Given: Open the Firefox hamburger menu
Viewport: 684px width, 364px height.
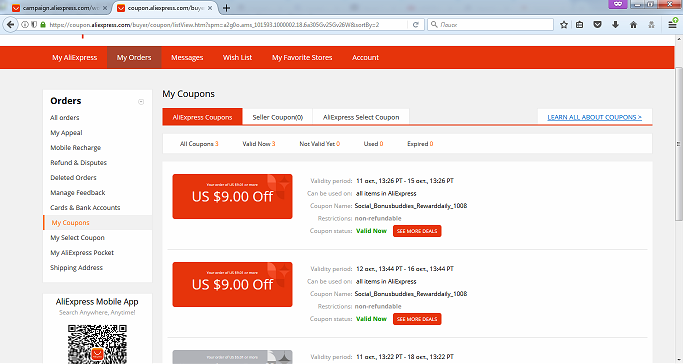Looking at the screenshot, I should (673, 25).
